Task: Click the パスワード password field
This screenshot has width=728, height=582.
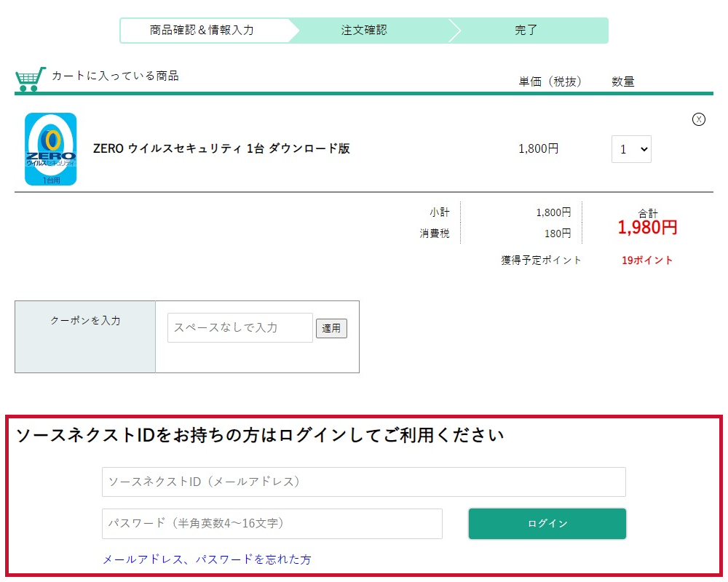Action: click(272, 523)
